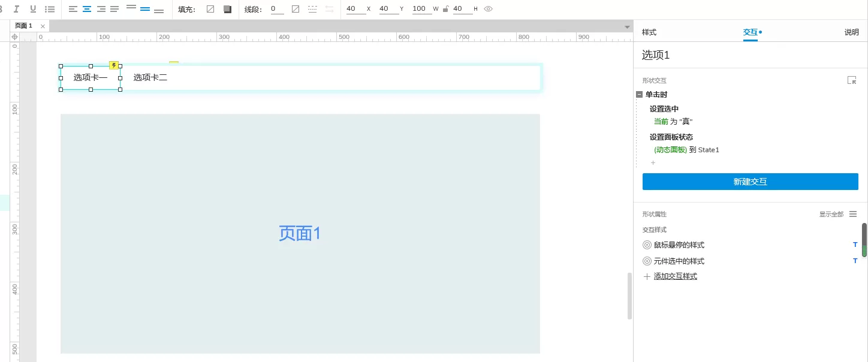The width and height of the screenshot is (868, 362).
Task: Select the 设置选中 action
Action: tap(664, 109)
